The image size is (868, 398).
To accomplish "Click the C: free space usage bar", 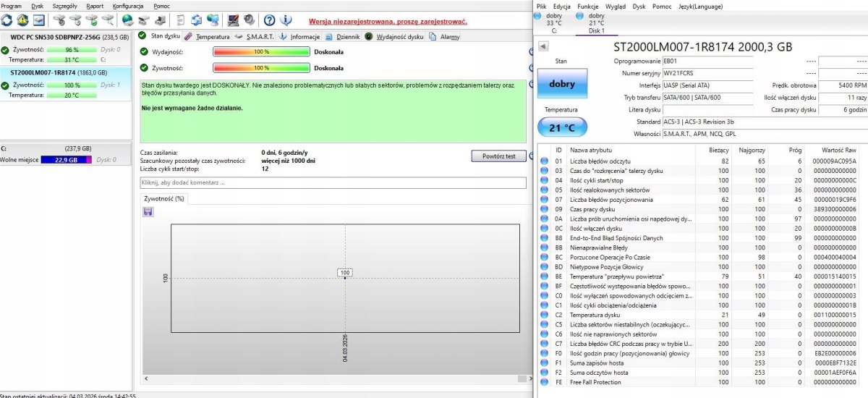I will point(67,160).
